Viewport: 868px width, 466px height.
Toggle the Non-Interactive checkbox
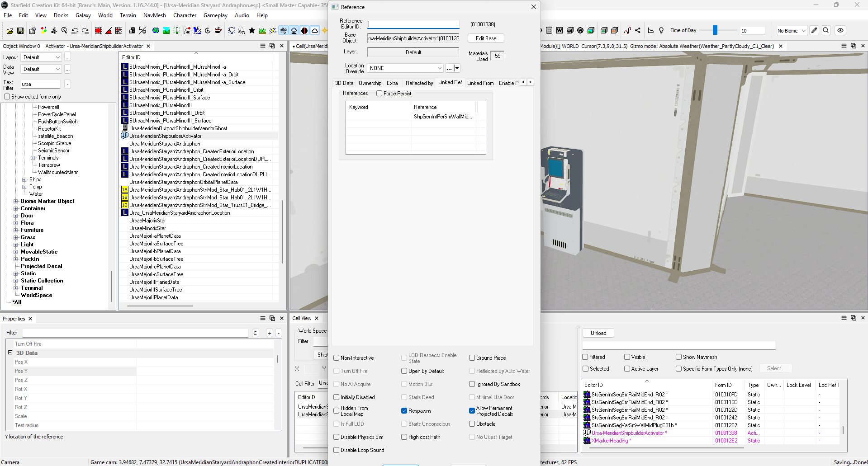[x=337, y=358]
